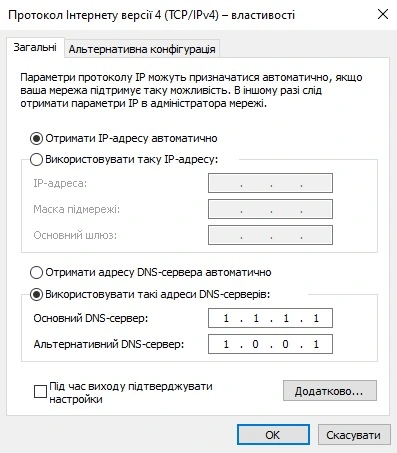Open the Альтернативна конфігурація tab
This screenshot has width=397, height=453.
[x=142, y=49]
